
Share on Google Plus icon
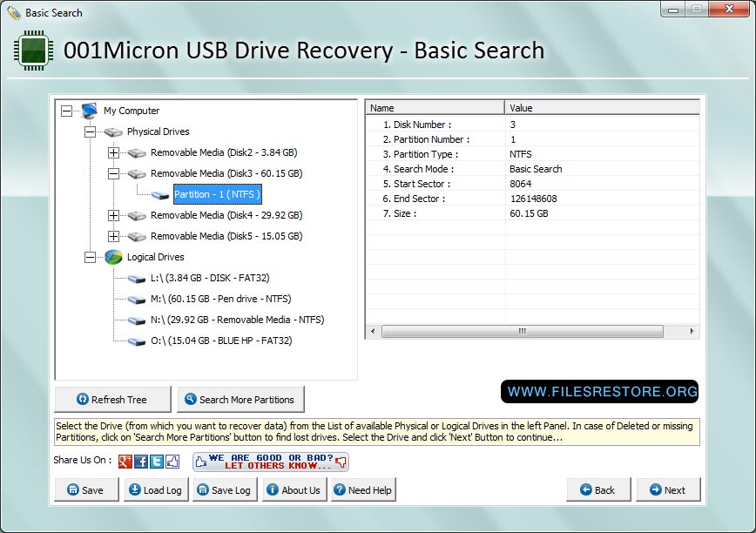(x=125, y=462)
